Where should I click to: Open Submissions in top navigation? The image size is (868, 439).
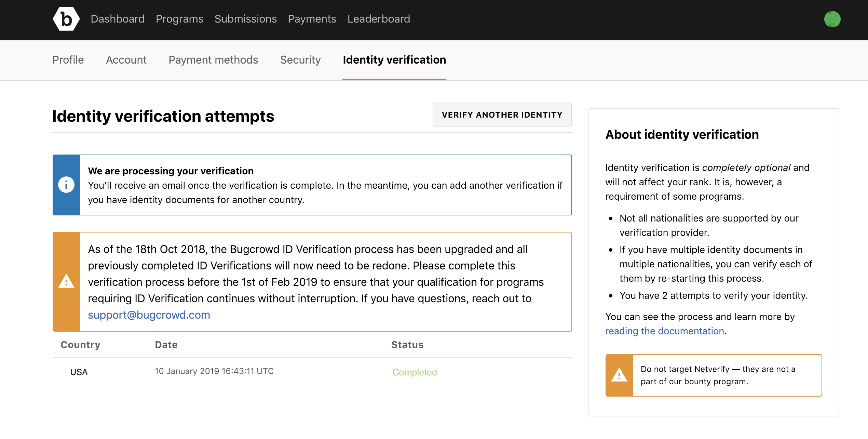click(x=245, y=19)
